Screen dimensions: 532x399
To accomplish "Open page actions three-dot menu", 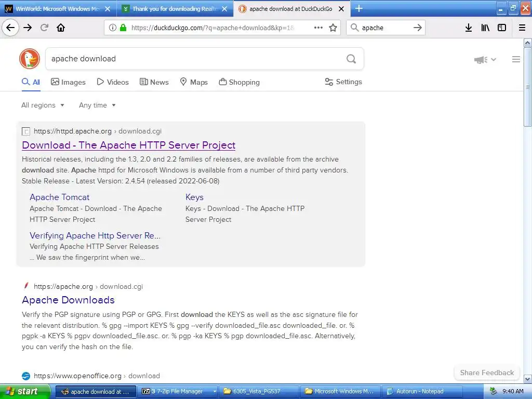I will tap(318, 28).
